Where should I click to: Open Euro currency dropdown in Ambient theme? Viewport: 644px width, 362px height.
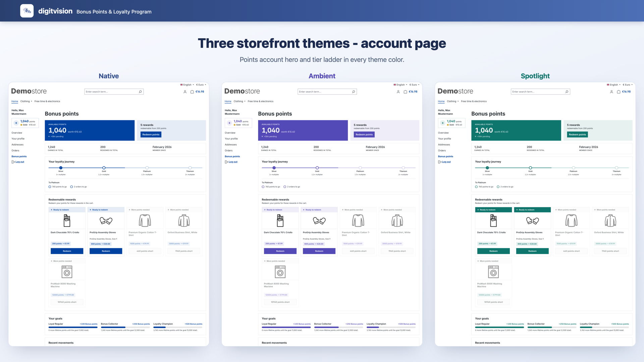point(414,85)
